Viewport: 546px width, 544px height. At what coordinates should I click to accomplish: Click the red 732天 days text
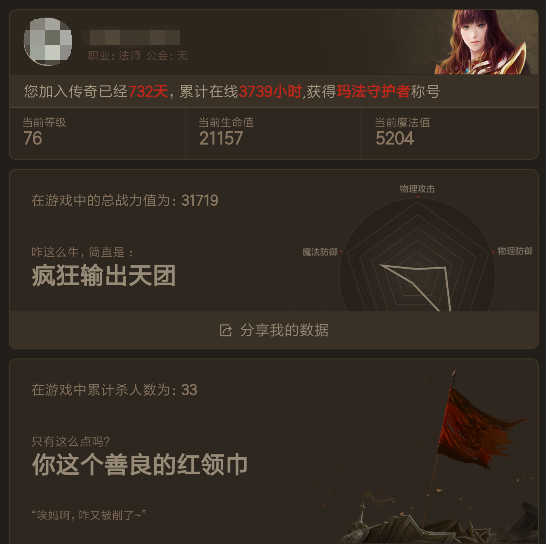[x=148, y=92]
